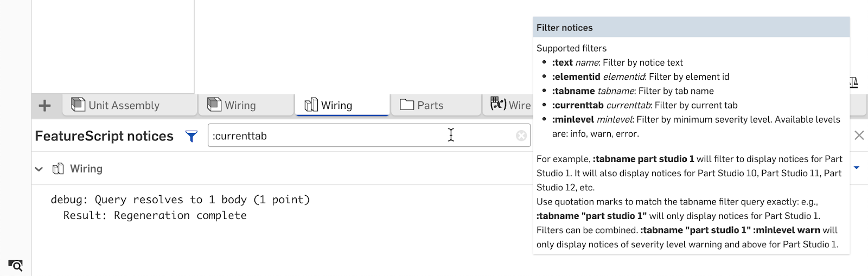Close the FeatureScript notices panel
The height and width of the screenshot is (276, 868).
tap(859, 135)
